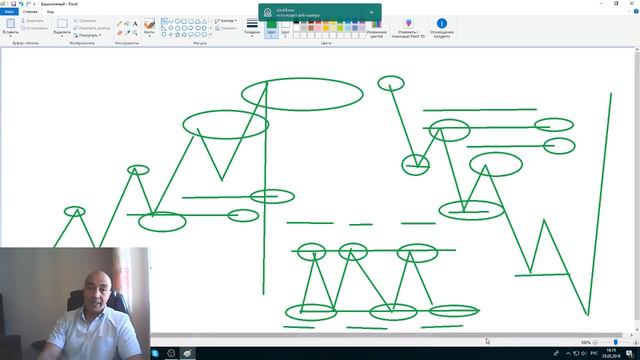Click the Crop button
The height and width of the screenshot is (360, 640).
85,20
